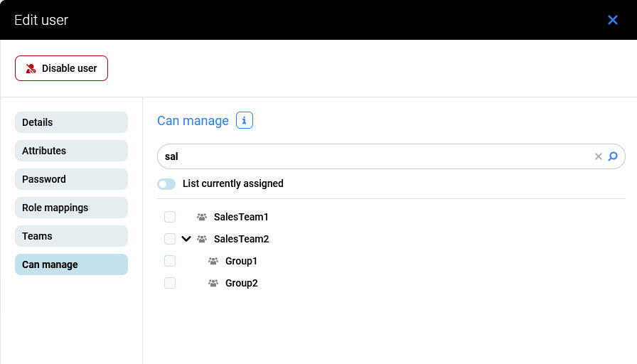Collapse the SalesTeam2 tree node
The image size is (637, 364).
pyautogui.click(x=186, y=239)
